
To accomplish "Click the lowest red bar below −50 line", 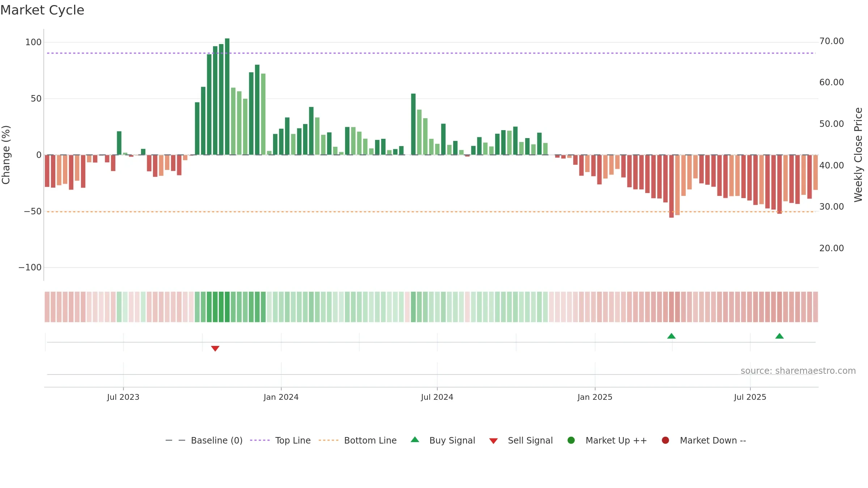I will (x=671, y=186).
